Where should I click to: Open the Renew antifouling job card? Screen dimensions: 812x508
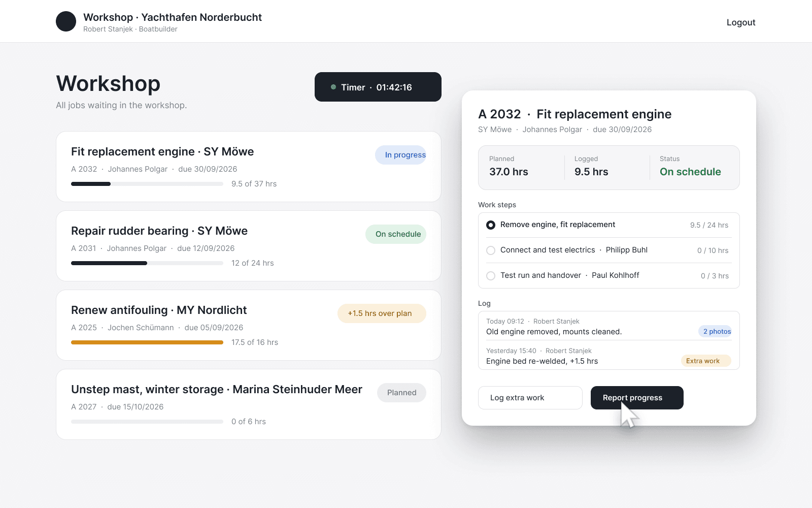pos(249,325)
